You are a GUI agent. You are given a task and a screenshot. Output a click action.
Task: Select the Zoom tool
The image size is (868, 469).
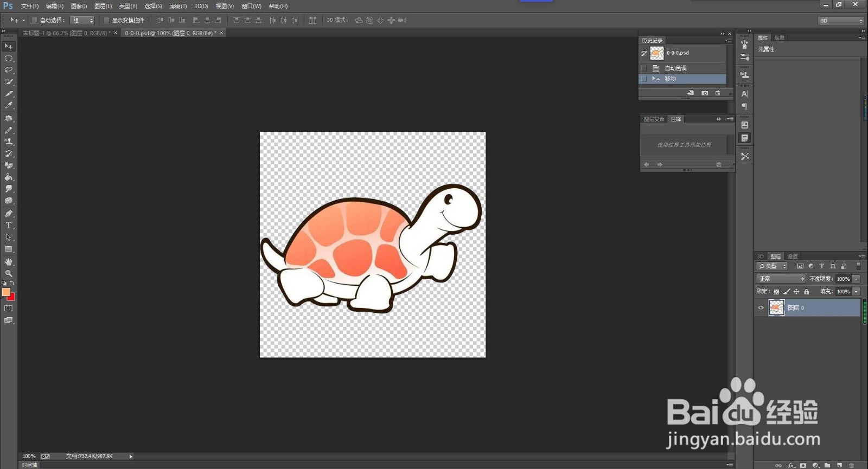(8, 273)
